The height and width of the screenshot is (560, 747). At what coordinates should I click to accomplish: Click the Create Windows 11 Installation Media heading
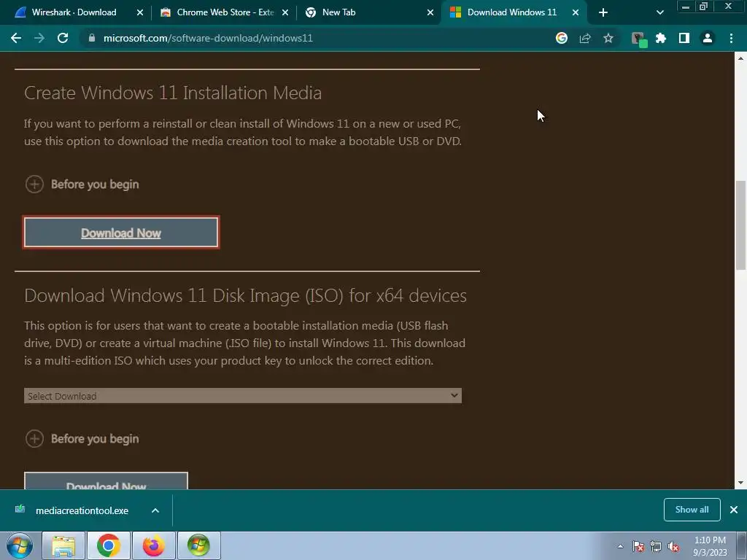click(173, 93)
